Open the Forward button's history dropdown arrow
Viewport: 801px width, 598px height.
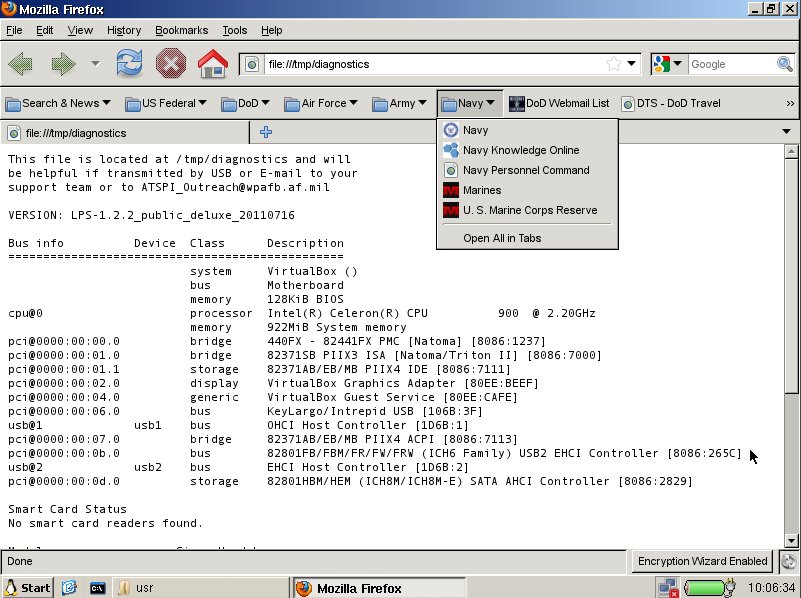pyautogui.click(x=95, y=64)
